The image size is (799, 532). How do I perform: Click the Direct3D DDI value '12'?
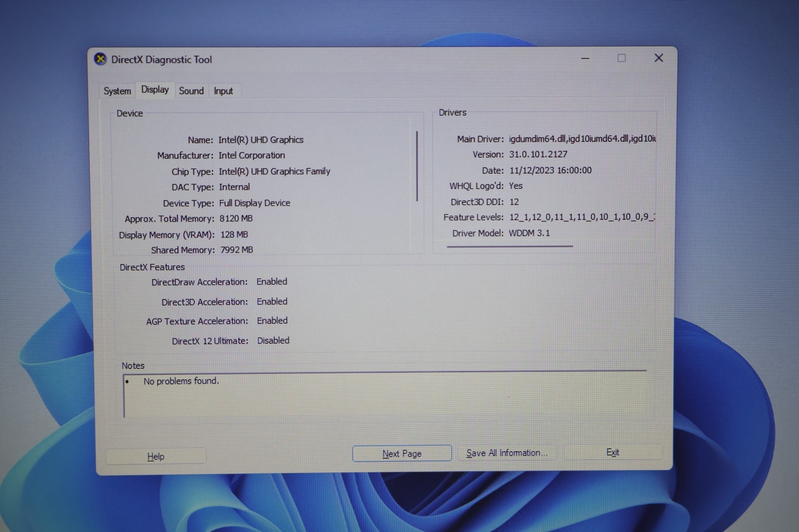514,202
